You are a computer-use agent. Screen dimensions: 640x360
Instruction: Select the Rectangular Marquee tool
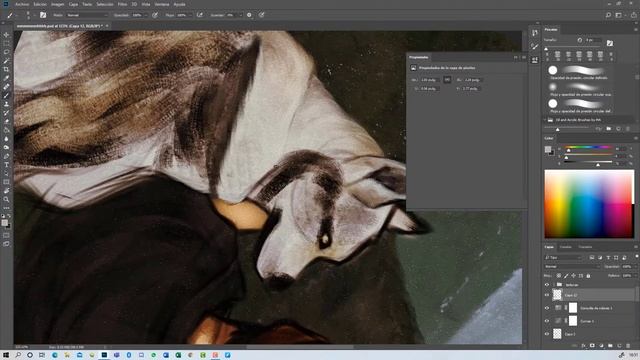6,44
